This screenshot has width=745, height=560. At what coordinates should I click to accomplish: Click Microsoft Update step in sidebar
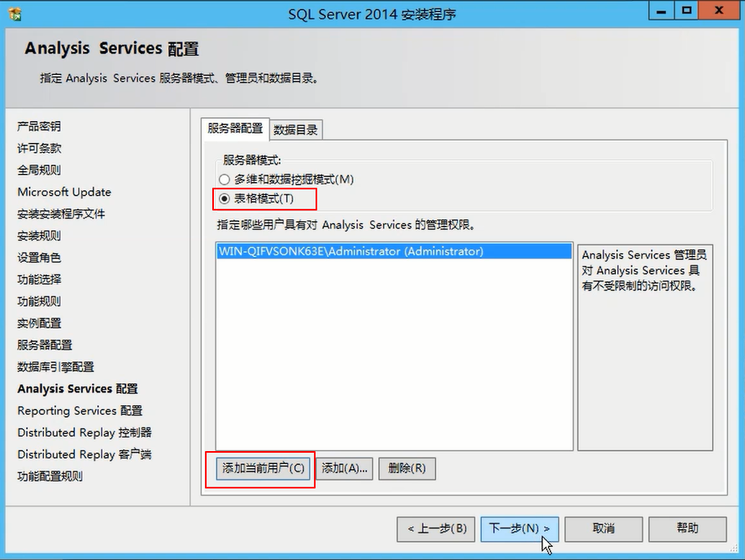click(x=64, y=192)
